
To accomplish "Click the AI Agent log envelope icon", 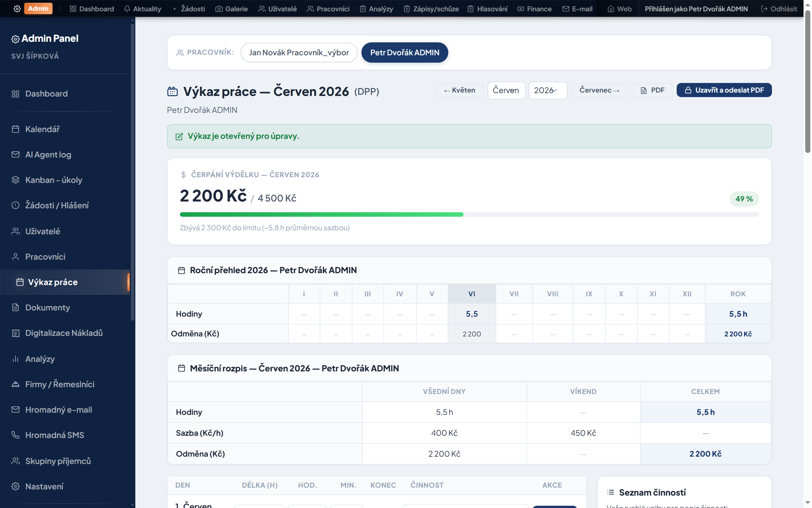I will pyautogui.click(x=16, y=155).
